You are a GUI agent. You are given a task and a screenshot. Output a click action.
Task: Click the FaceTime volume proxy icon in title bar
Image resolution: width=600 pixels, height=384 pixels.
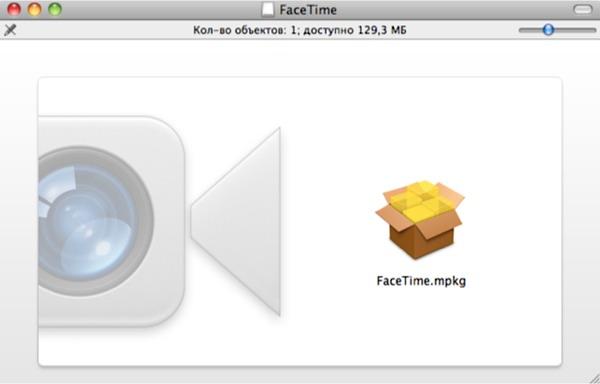[268, 10]
